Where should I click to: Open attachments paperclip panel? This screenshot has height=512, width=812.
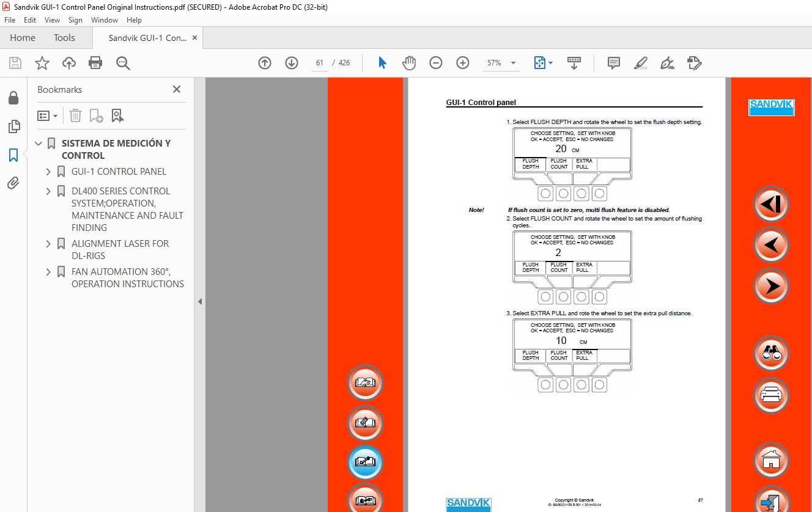pyautogui.click(x=13, y=183)
